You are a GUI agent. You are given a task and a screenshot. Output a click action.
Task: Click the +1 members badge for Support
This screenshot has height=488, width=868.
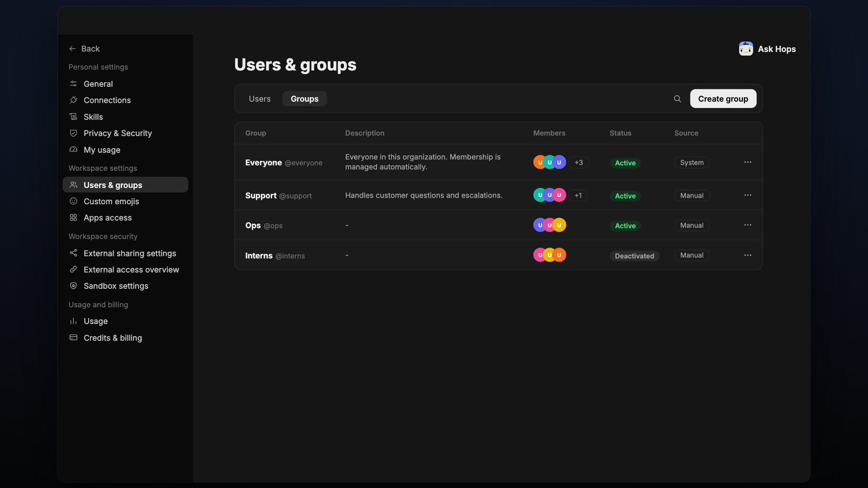[x=578, y=195]
